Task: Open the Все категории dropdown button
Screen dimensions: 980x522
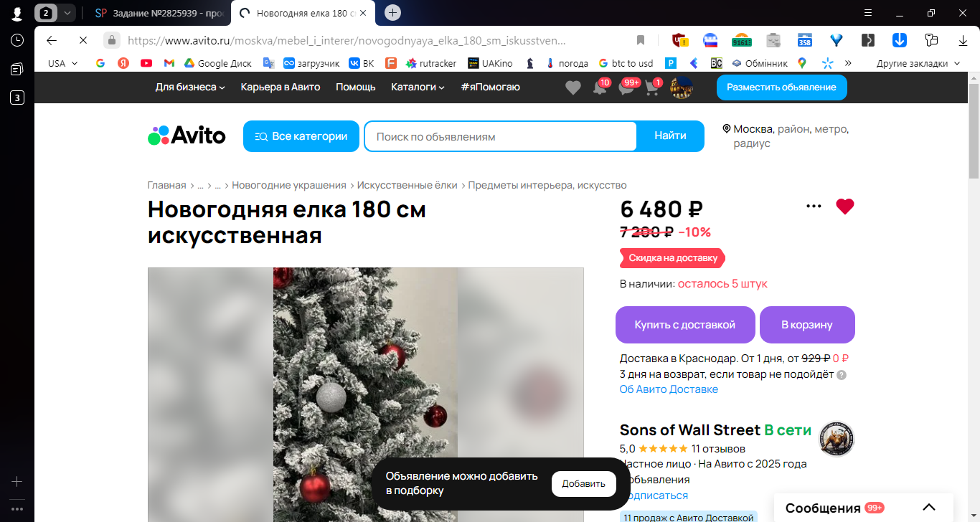Action: point(301,136)
